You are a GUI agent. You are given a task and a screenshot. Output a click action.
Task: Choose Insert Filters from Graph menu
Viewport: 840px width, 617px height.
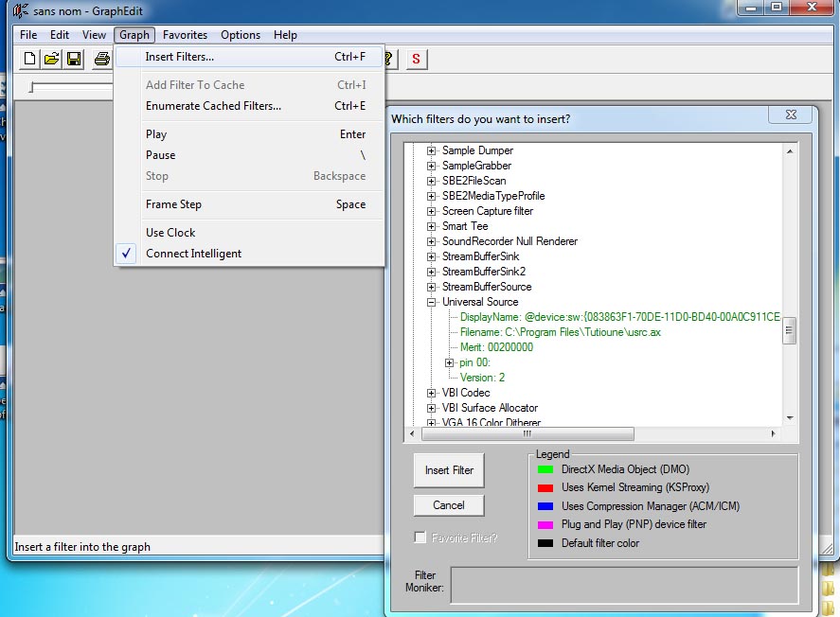tap(249, 57)
